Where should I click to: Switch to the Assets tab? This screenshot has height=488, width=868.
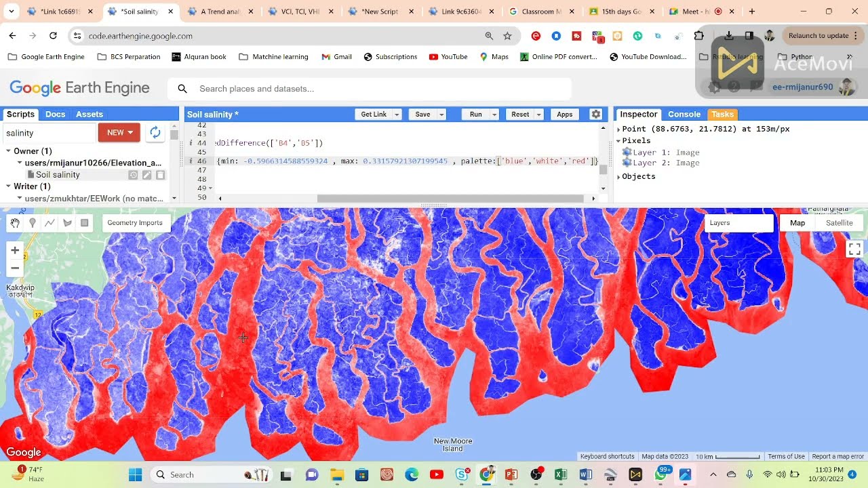pos(90,115)
